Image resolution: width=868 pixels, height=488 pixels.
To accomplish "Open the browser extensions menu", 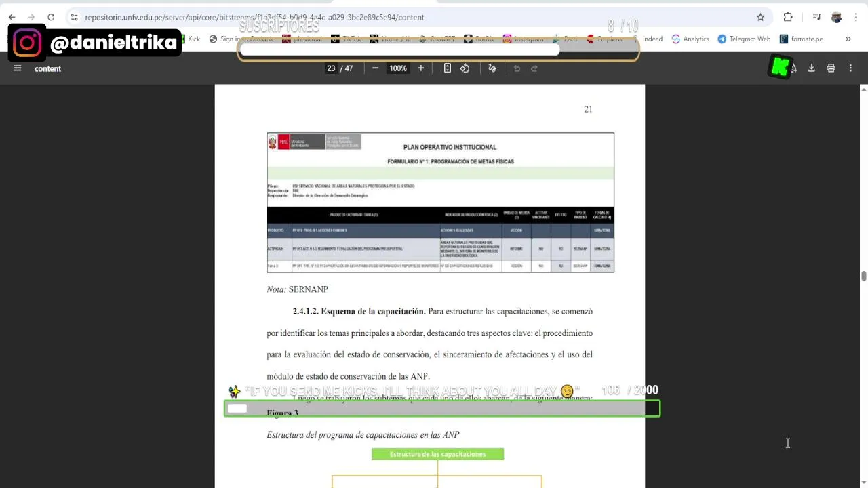I will coord(788,17).
